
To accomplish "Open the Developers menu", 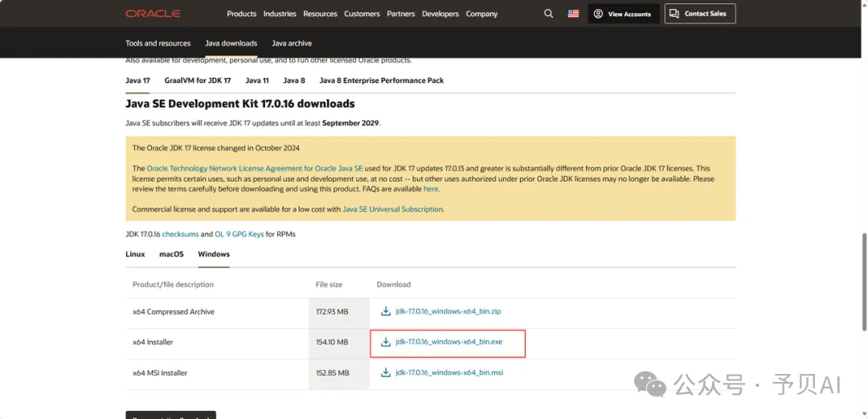I will pyautogui.click(x=440, y=14).
